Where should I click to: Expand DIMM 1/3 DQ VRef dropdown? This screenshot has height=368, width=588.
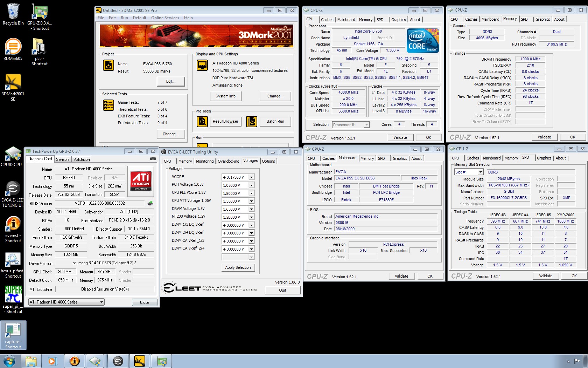point(251,225)
